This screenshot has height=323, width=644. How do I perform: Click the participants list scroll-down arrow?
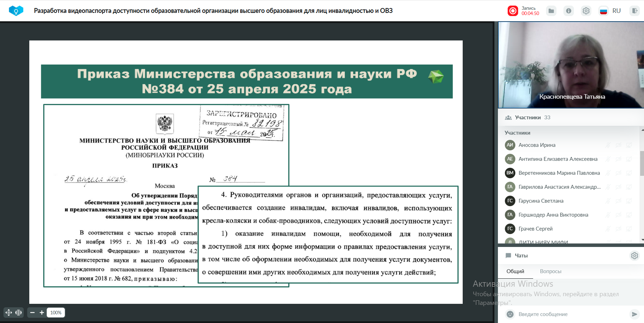[x=642, y=240]
